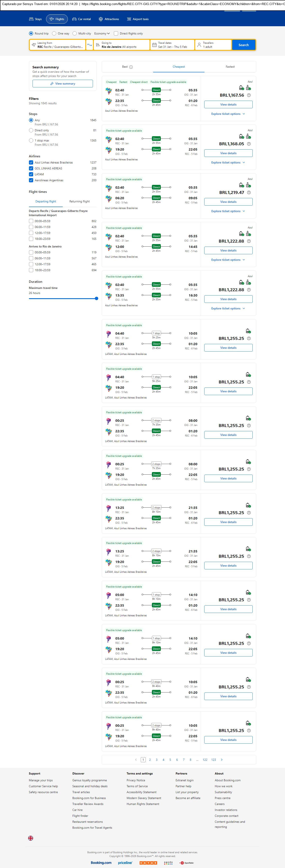Go to the next results page arrow

click(x=222, y=759)
